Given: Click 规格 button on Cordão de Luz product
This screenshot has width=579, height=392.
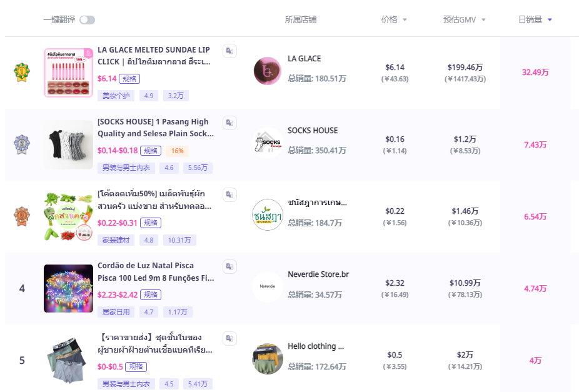Looking at the screenshot, I should click(x=151, y=294).
